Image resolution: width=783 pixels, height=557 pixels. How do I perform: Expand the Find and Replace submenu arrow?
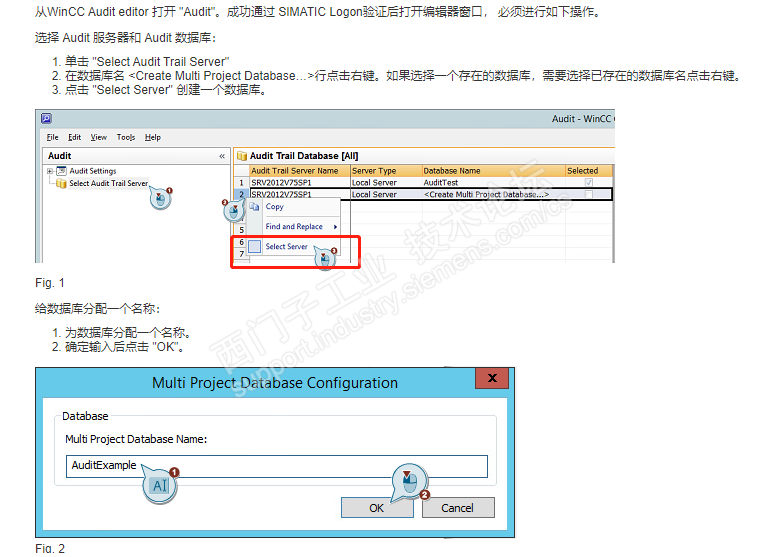click(336, 227)
